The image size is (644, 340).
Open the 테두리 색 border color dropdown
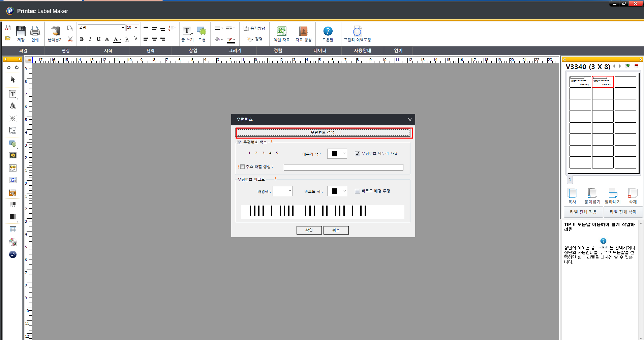[337, 154]
